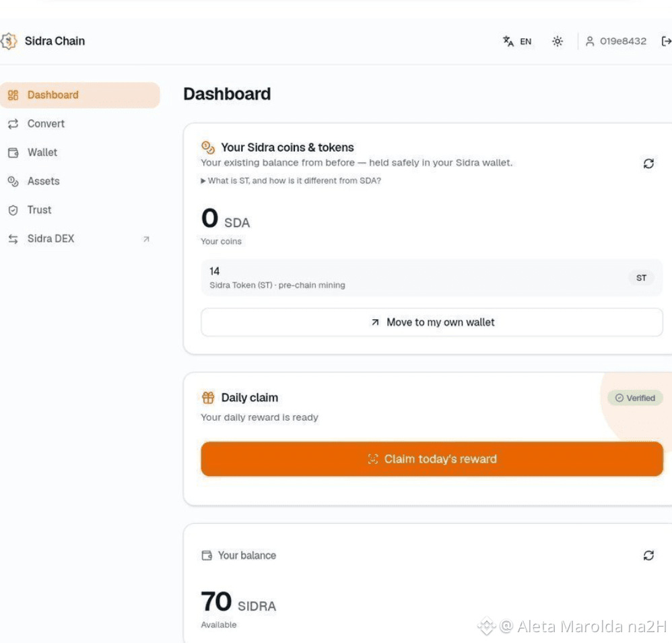Click the Assets coins icon in sidebar

(x=13, y=182)
